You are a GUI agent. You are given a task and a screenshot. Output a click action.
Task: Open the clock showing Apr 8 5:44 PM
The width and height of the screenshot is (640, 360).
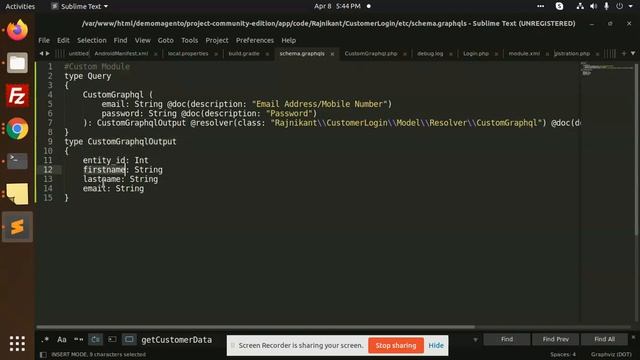coord(337,6)
